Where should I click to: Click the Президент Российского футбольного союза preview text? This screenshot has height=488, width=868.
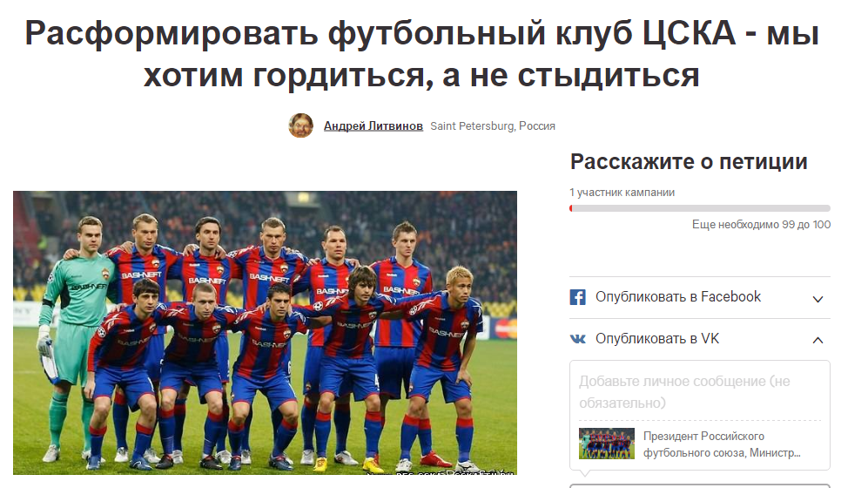point(722,444)
